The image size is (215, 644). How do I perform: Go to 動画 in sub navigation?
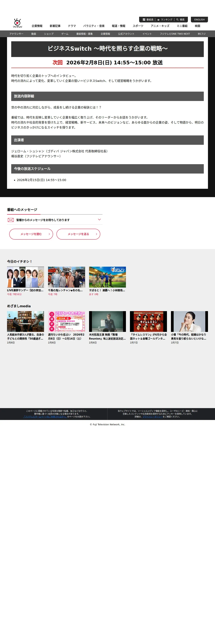tap(34, 34)
